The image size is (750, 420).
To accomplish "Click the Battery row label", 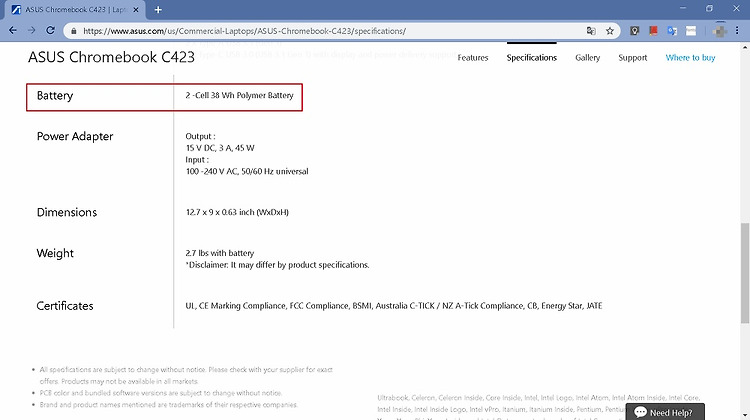I will pos(55,96).
